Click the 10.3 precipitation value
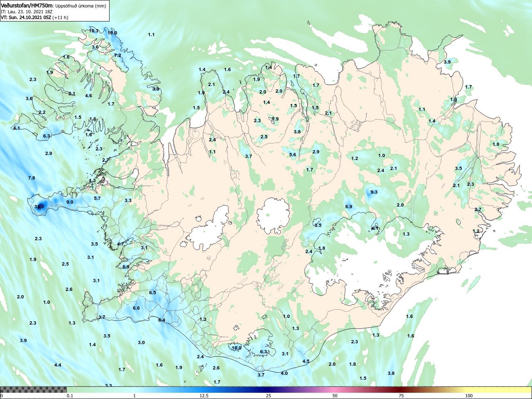 (x=94, y=31)
